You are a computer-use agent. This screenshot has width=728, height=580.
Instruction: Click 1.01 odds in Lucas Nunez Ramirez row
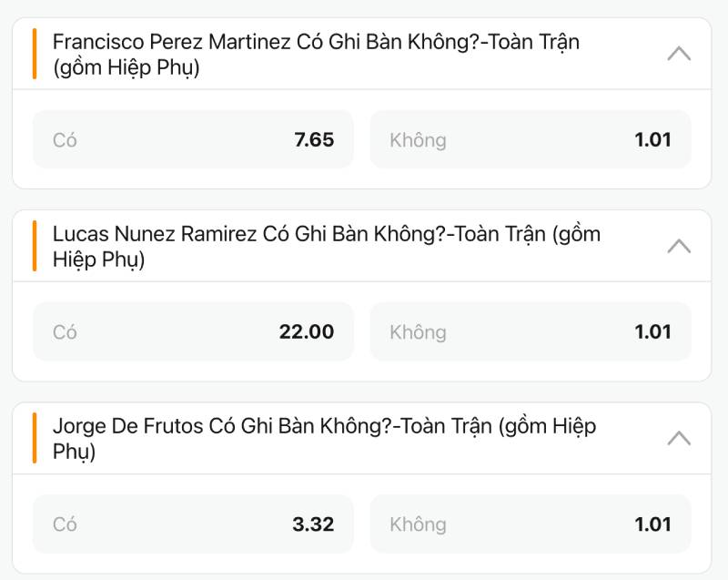(652, 332)
